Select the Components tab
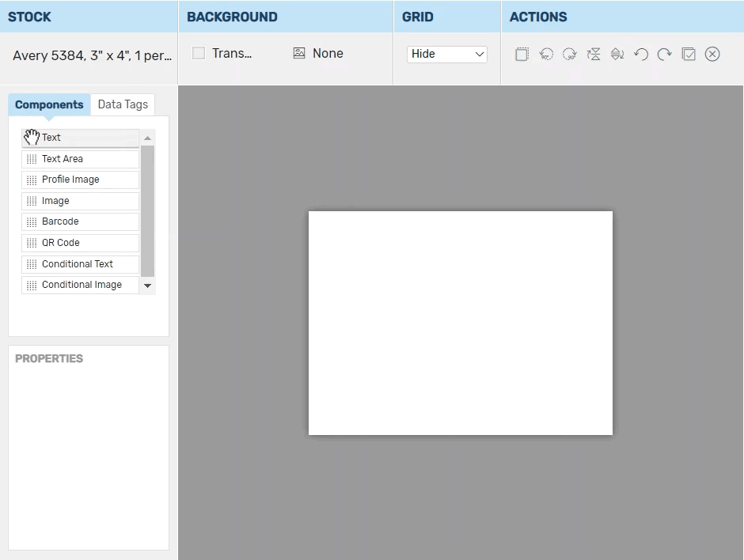Screen dimensions: 744x560 coord(49,104)
